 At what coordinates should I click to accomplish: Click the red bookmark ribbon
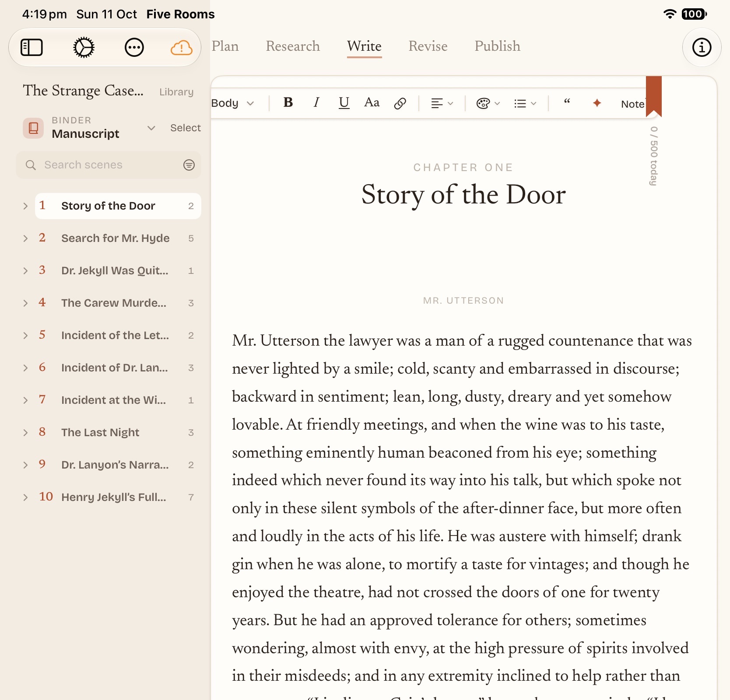point(654,96)
